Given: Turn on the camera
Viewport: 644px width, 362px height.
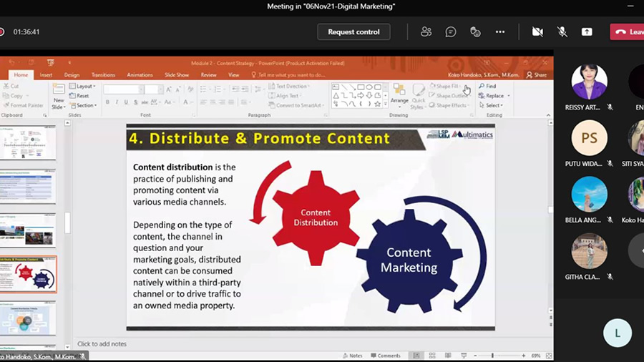Looking at the screenshot, I should point(537,31).
